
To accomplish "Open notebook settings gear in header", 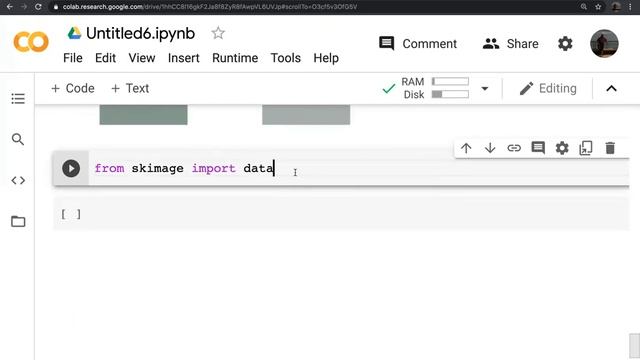I will 565,44.
